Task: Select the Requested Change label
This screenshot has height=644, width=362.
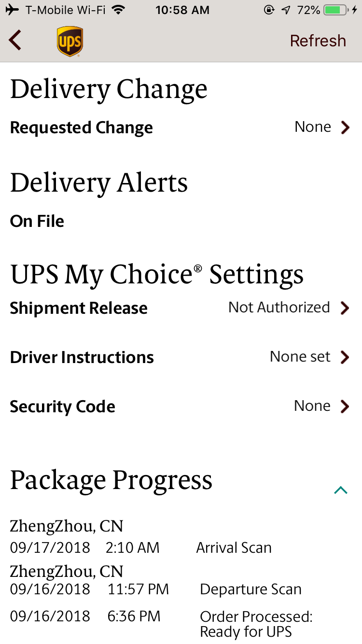Action: pyautogui.click(x=81, y=127)
